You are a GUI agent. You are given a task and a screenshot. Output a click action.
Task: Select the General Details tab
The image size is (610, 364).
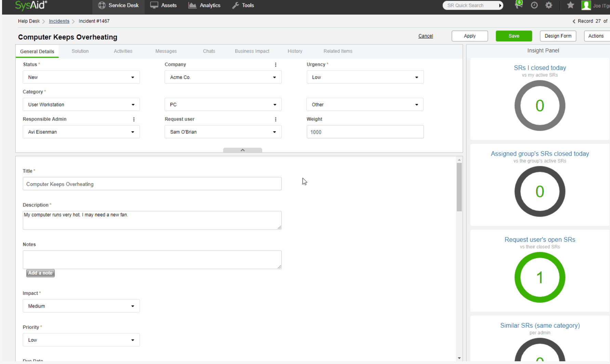[37, 52]
